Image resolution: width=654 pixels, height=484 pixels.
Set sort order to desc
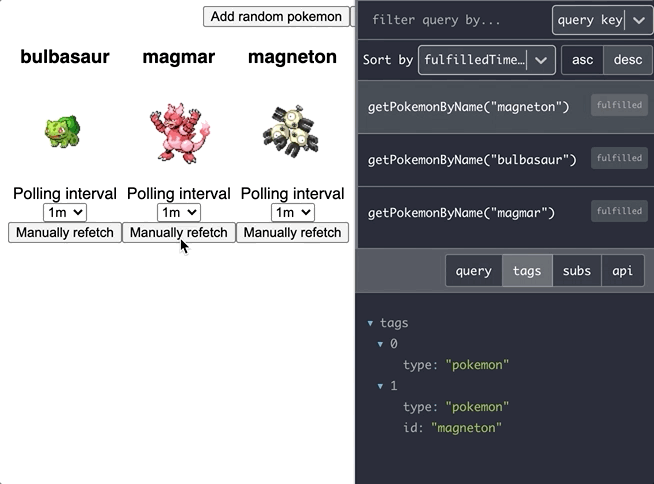tap(628, 60)
